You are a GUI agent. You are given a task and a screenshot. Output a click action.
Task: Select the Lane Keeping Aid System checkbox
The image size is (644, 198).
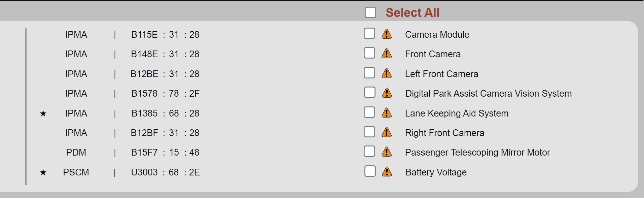pos(369,112)
